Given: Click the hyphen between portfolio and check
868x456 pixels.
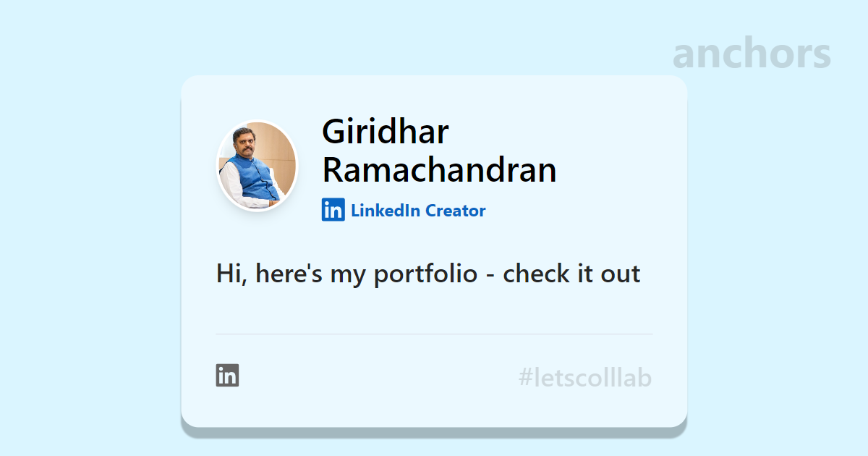Looking at the screenshot, I should (x=490, y=276).
